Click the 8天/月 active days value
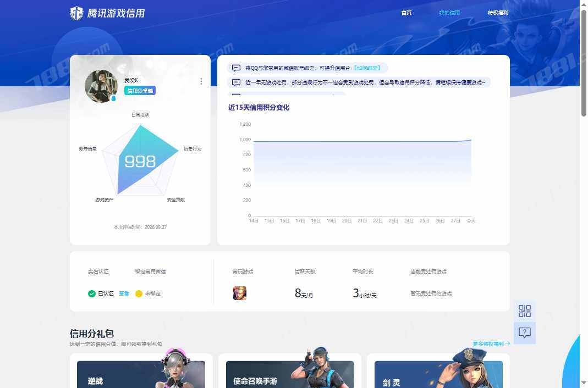The height and width of the screenshot is (388, 588). coord(304,293)
